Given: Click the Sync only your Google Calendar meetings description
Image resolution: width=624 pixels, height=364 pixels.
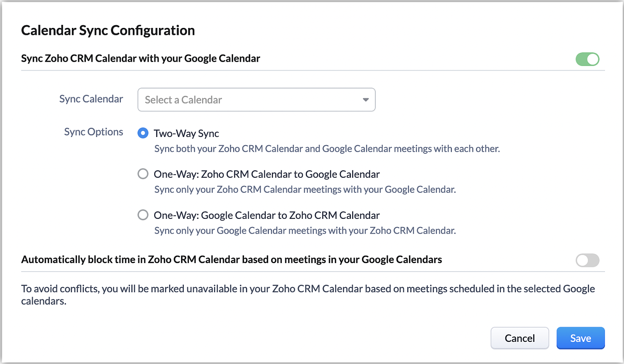Looking at the screenshot, I should pyautogui.click(x=305, y=231).
